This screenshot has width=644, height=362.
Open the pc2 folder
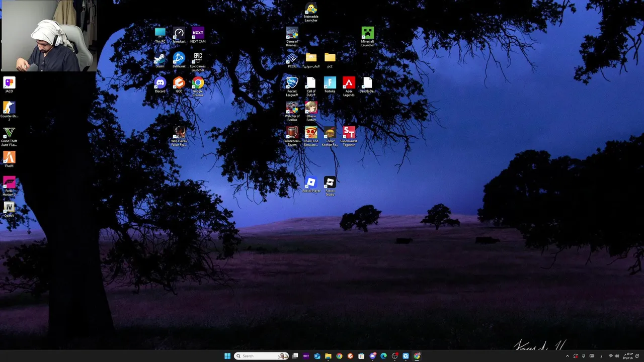[330, 60]
